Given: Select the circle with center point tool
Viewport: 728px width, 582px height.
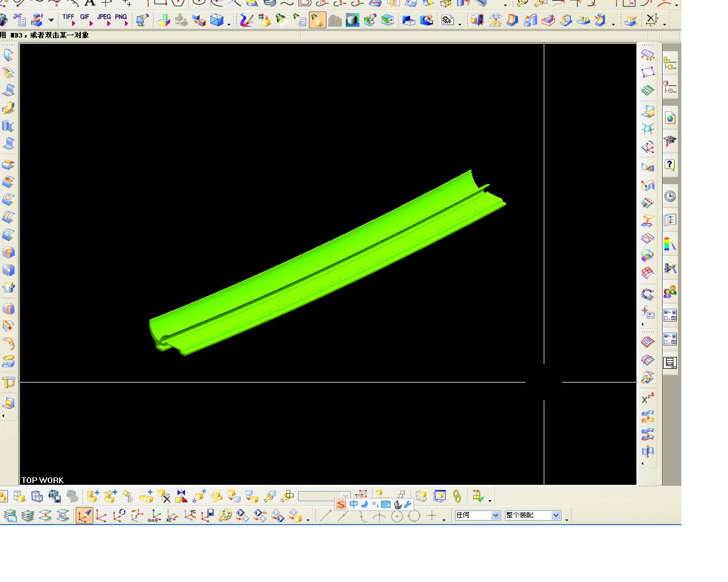Looking at the screenshot, I should point(397,516).
